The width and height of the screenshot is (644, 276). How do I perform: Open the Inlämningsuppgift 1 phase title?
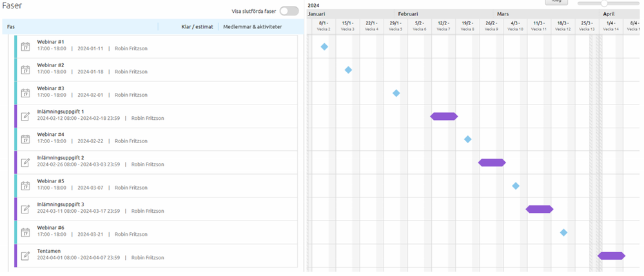pyautogui.click(x=61, y=112)
